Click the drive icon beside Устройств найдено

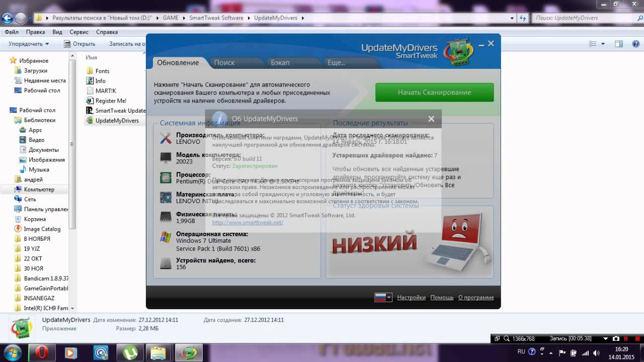coord(166,263)
